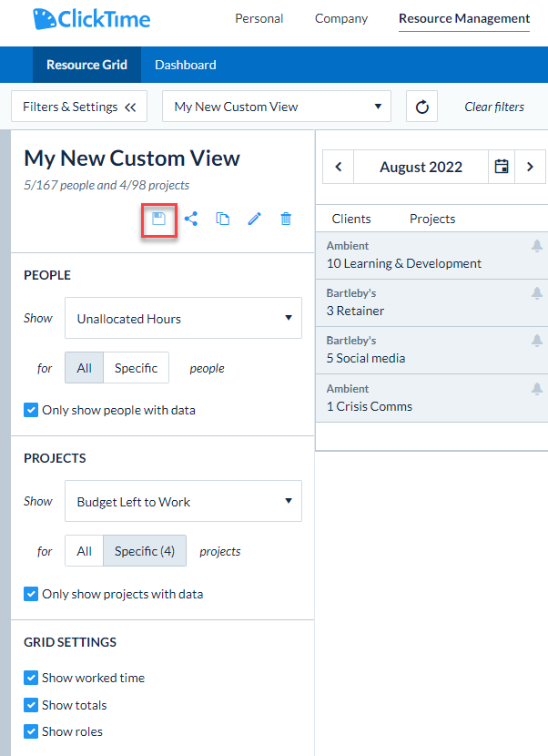Click the My New Custom View heading
548x756 pixels.
pyautogui.click(x=132, y=158)
